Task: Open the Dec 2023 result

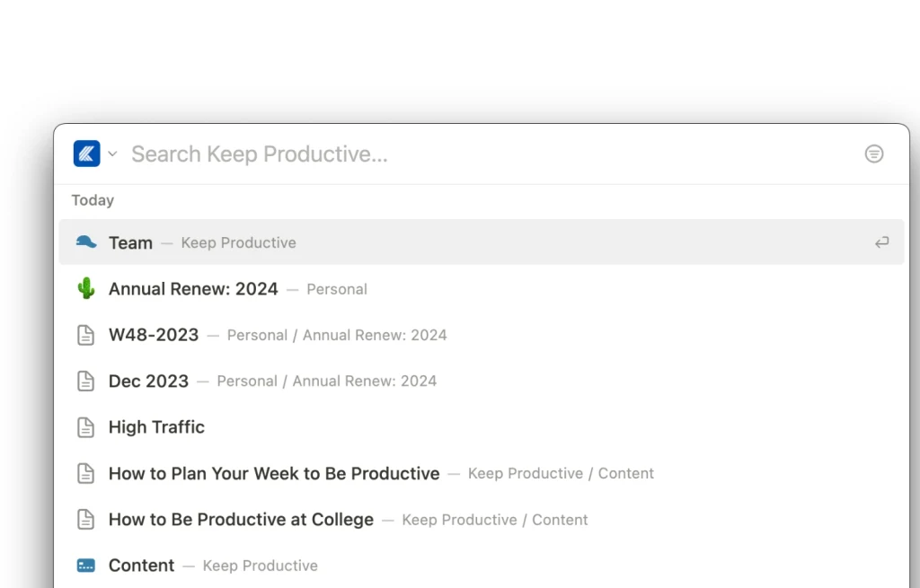Action: 148,381
